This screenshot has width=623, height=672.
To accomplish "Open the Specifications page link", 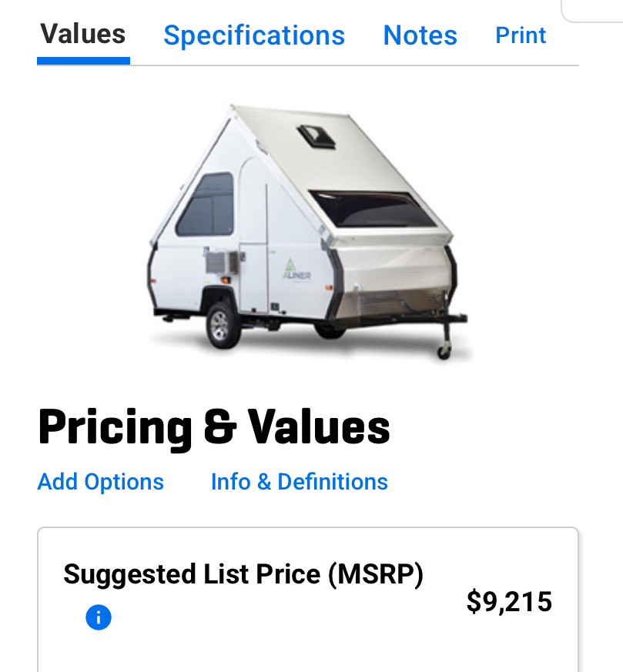I will (x=254, y=35).
